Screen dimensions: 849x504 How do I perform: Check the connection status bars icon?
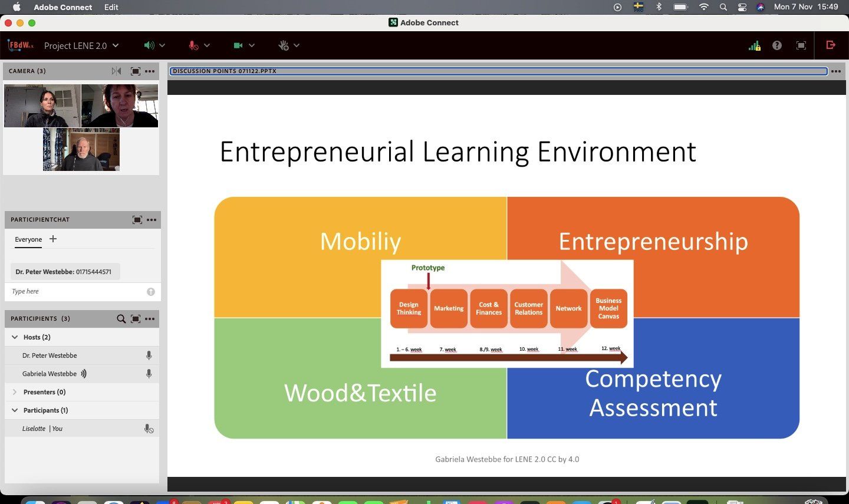[x=754, y=45]
